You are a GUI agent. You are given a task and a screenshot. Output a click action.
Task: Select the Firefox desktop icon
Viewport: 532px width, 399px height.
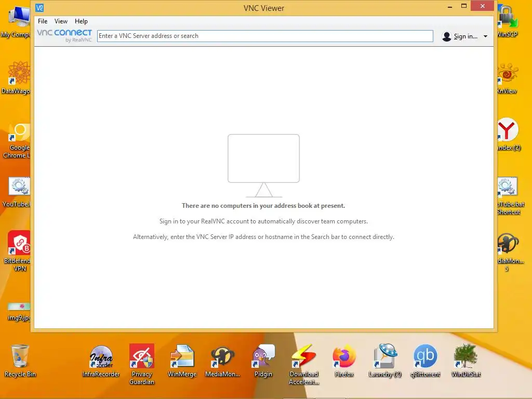tap(344, 361)
